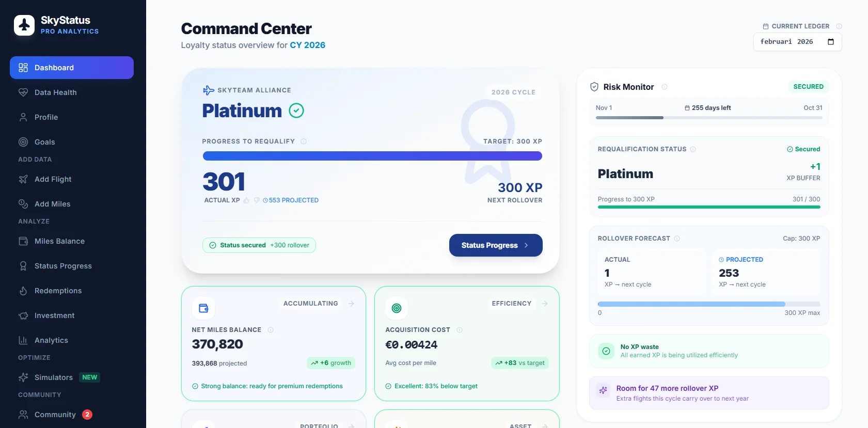Select the Investment icon in sidebar
The height and width of the screenshot is (428, 868).
pyautogui.click(x=24, y=315)
